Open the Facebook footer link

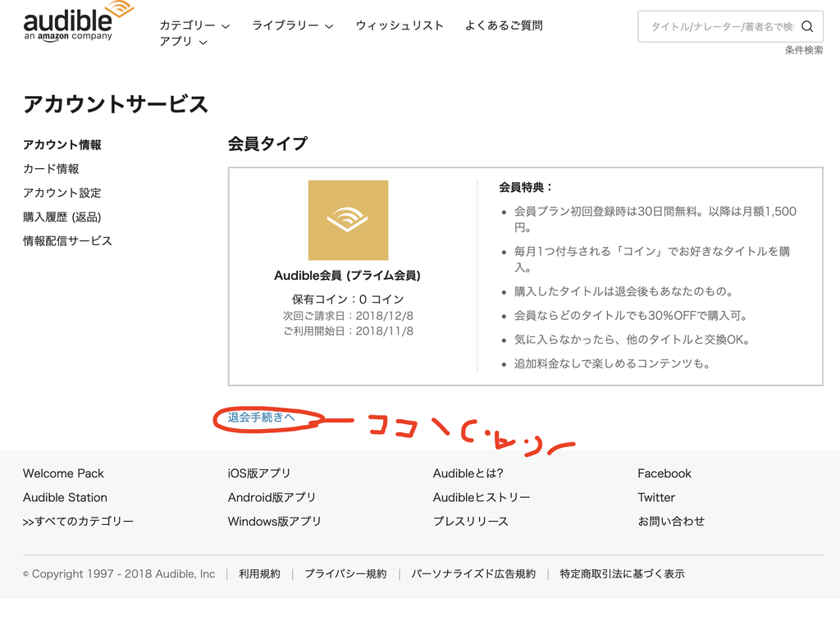664,473
